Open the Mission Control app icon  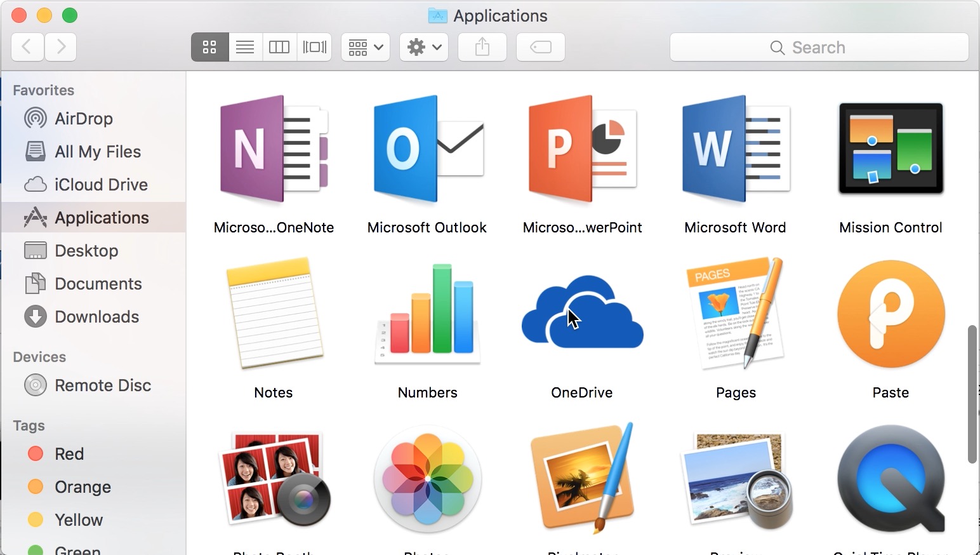891,149
